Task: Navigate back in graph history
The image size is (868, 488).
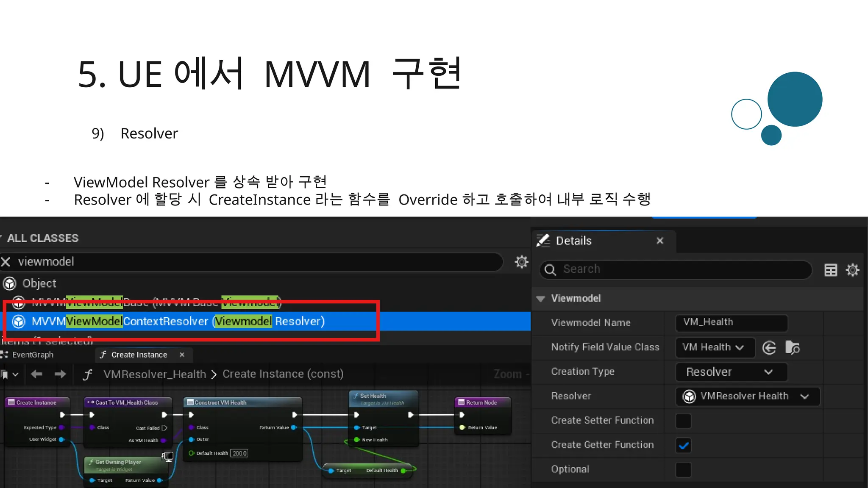Action: point(36,374)
